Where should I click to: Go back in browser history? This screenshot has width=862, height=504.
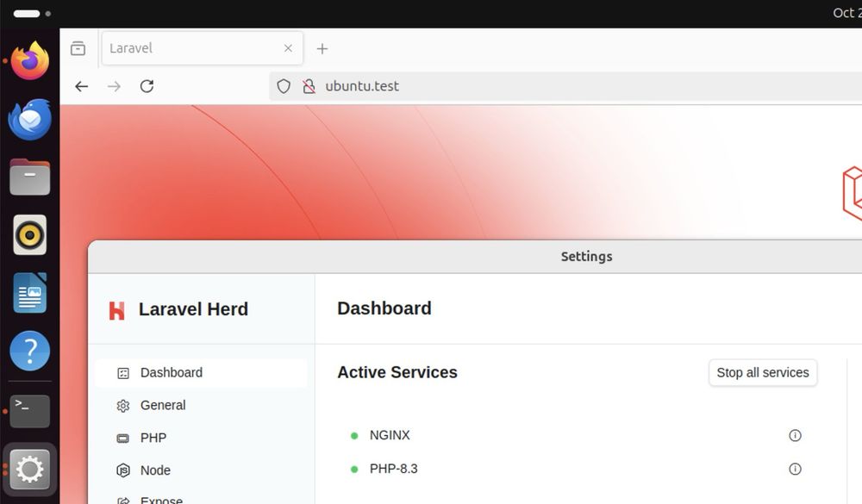81,86
